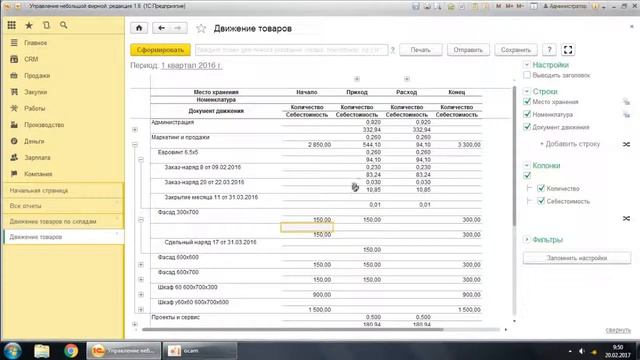
Task: Uncheck Документ движения row checkbox
Action: (527, 127)
